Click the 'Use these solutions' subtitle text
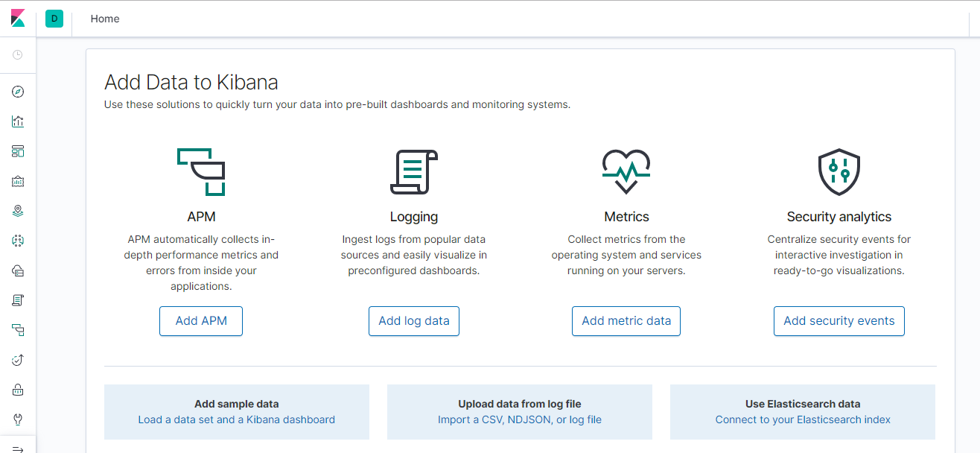980x453 pixels. [x=337, y=104]
